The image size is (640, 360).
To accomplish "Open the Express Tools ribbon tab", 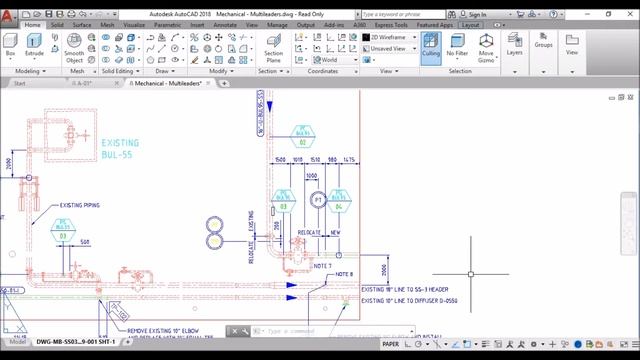I will point(391,25).
